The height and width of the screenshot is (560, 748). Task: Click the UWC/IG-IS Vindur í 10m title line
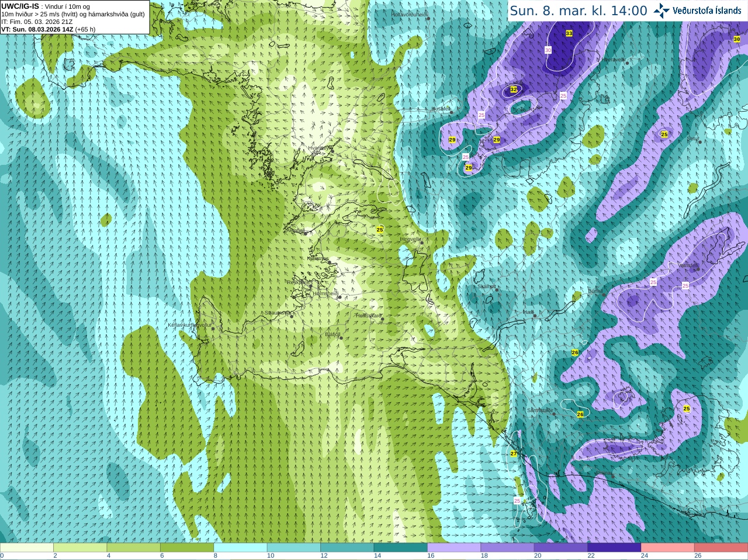[x=45, y=6]
